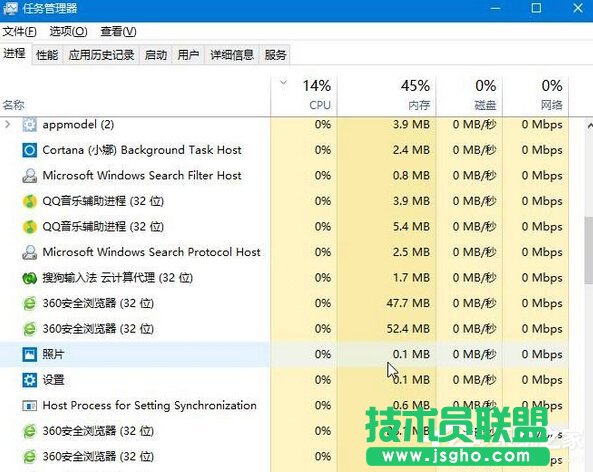Click the 0.8 MB memory value
The image size is (593, 472).
click(x=411, y=175)
